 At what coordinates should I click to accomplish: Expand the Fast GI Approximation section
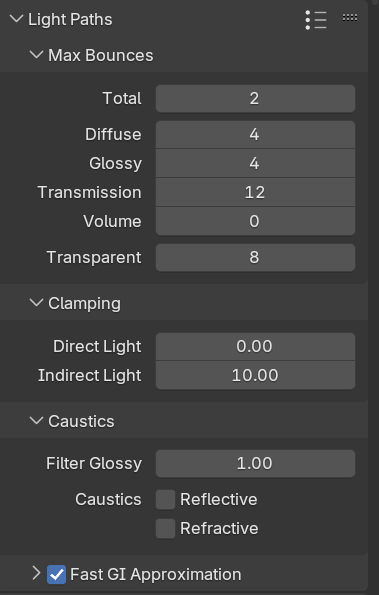pos(36,573)
